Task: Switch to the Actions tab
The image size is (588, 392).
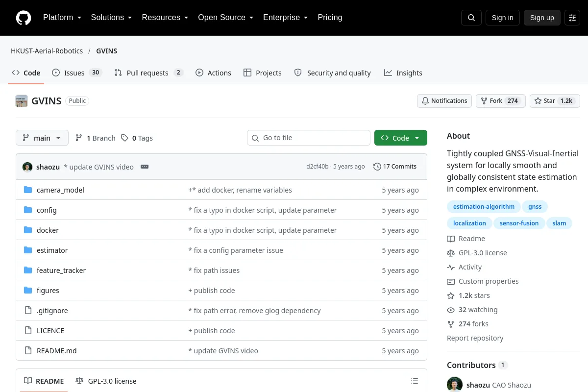Action: (x=213, y=73)
